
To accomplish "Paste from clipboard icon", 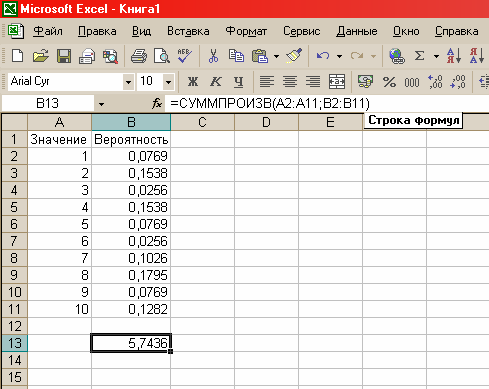I will pyautogui.click(x=260, y=56).
